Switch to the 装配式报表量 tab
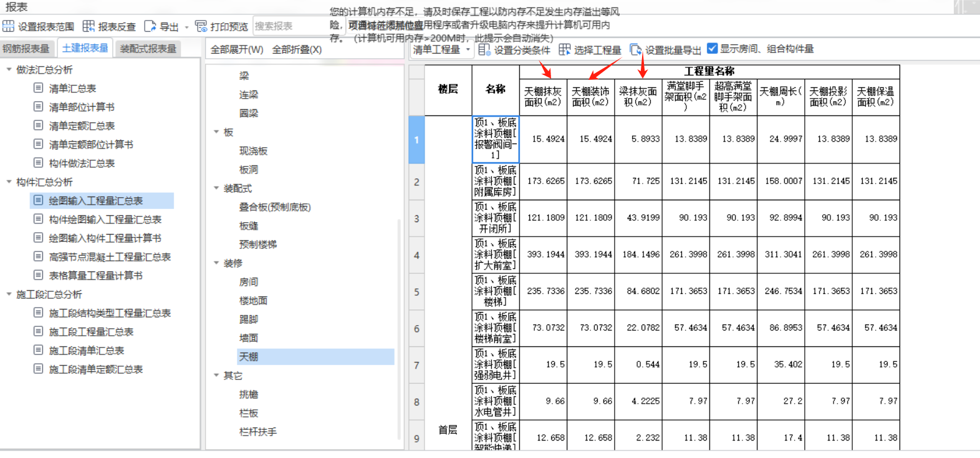 pyautogui.click(x=148, y=49)
